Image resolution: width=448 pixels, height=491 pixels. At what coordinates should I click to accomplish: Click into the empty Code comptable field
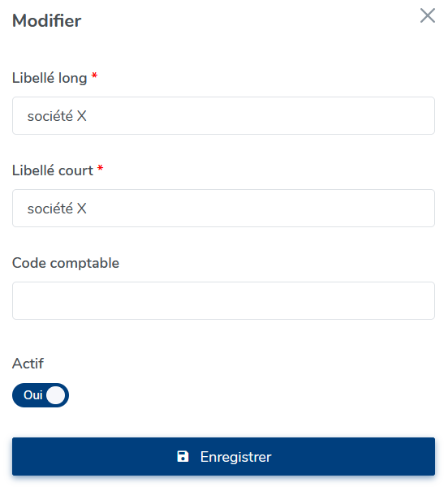point(223,300)
